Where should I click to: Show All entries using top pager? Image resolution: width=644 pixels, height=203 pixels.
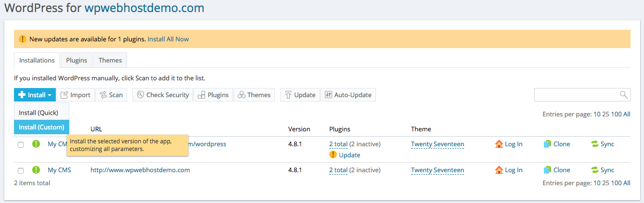[x=627, y=114]
